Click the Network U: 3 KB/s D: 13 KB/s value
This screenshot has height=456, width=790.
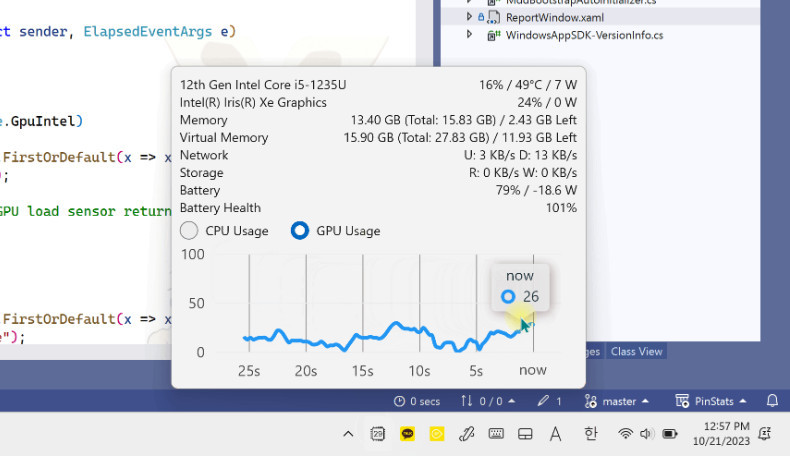click(520, 155)
